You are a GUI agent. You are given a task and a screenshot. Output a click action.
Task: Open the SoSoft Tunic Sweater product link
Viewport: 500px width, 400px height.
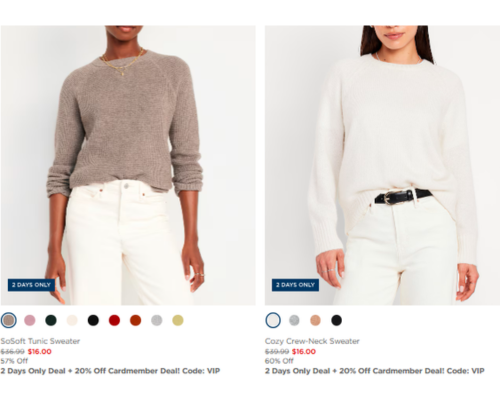40,341
